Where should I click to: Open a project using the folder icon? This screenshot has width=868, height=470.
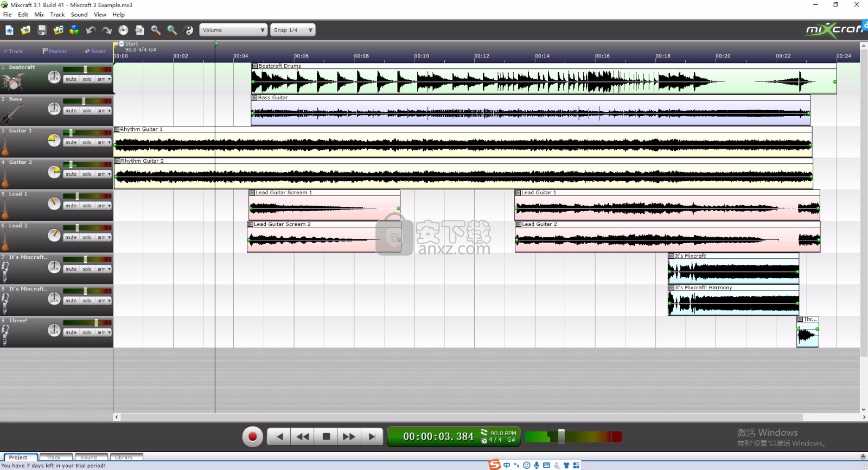pyautogui.click(x=25, y=30)
